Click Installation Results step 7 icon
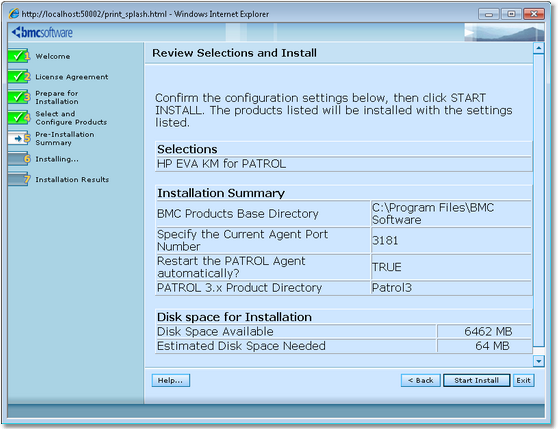The image size is (558, 431). coord(19,179)
